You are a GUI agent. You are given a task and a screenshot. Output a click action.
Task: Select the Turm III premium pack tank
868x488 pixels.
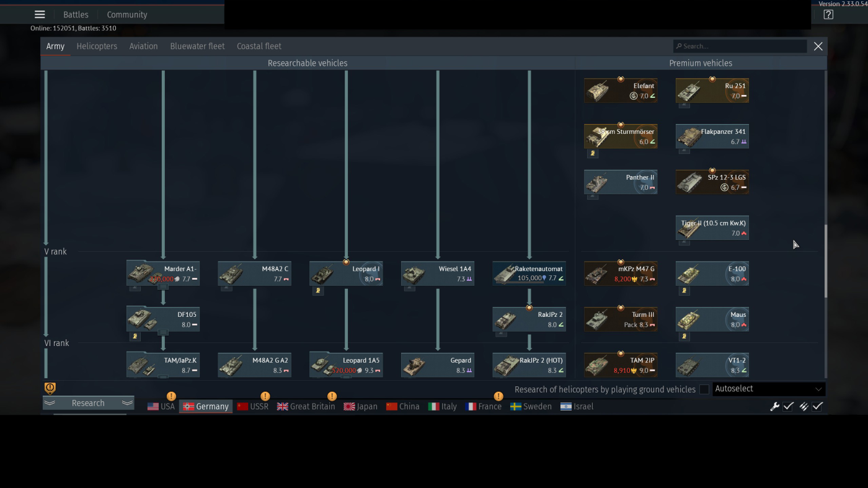pyautogui.click(x=621, y=320)
